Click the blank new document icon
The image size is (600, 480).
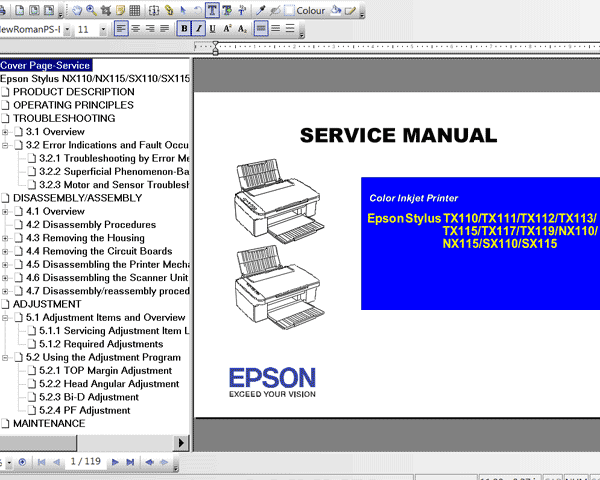click(20, 10)
